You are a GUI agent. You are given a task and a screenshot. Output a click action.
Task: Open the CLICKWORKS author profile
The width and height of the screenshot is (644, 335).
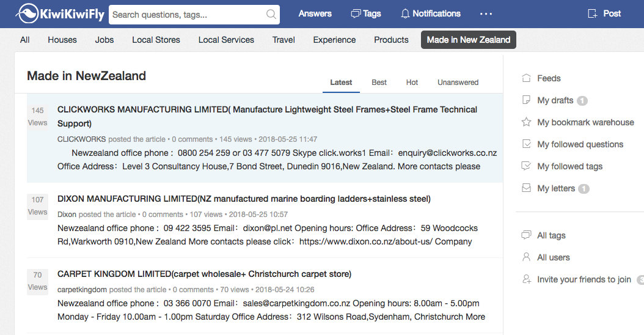81,139
